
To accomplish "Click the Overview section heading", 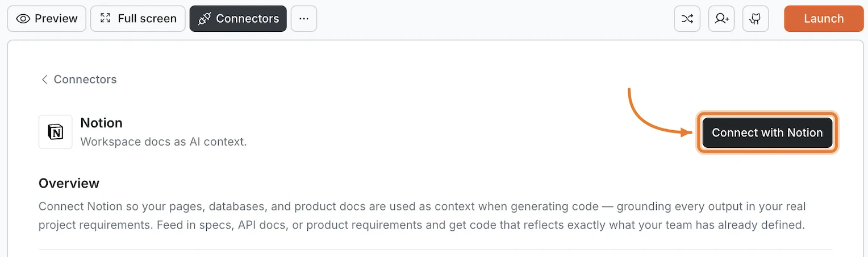I will coord(69,183).
